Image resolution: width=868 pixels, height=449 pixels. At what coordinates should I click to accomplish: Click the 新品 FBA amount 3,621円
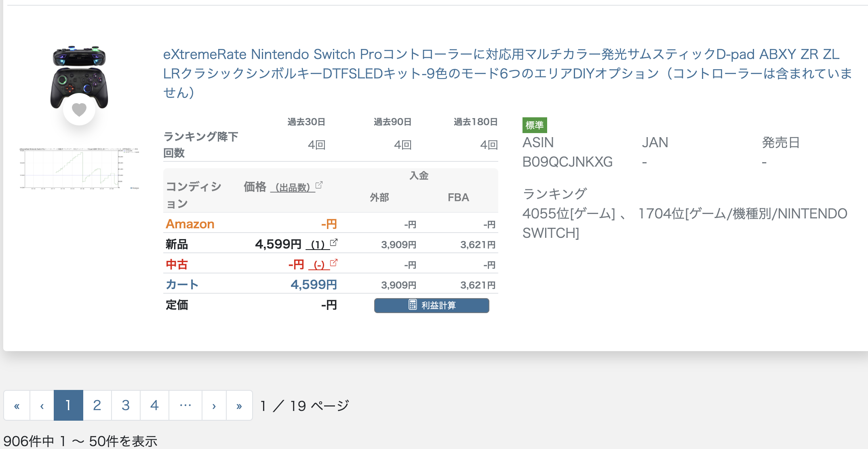click(478, 245)
